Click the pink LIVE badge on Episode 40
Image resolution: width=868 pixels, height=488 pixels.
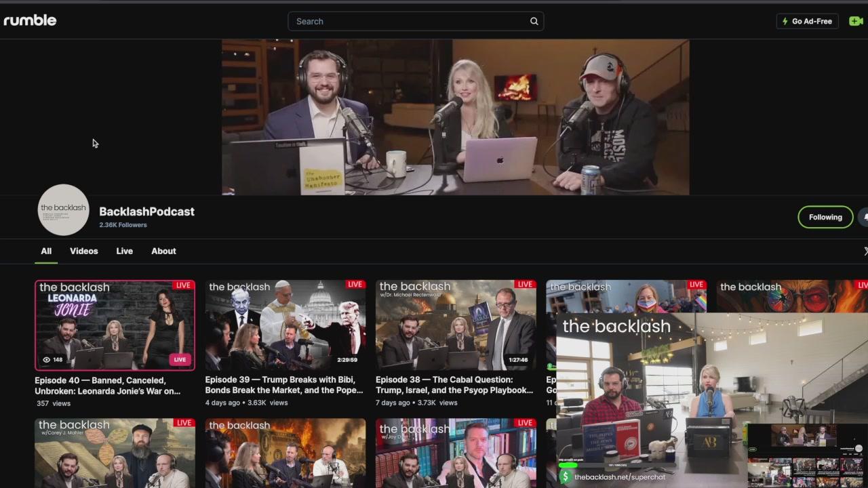tap(179, 360)
